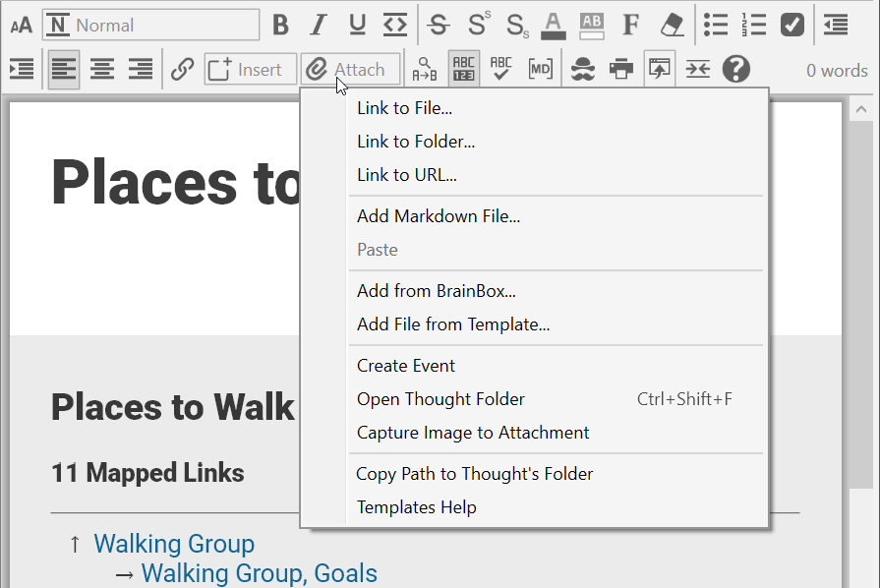880x588 pixels.
Task: Toggle bold formatting in the toolbar
Action: pos(281,25)
